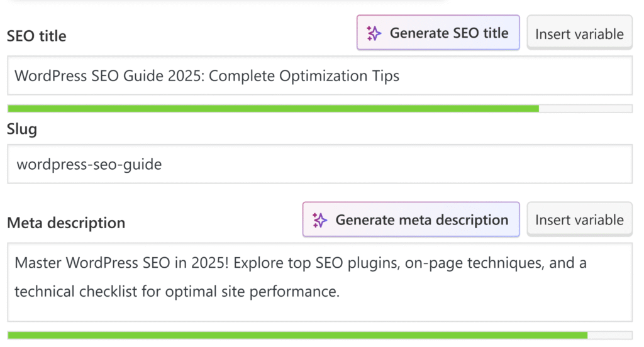
Task: Click inside the Meta description text area
Action: [319, 282]
